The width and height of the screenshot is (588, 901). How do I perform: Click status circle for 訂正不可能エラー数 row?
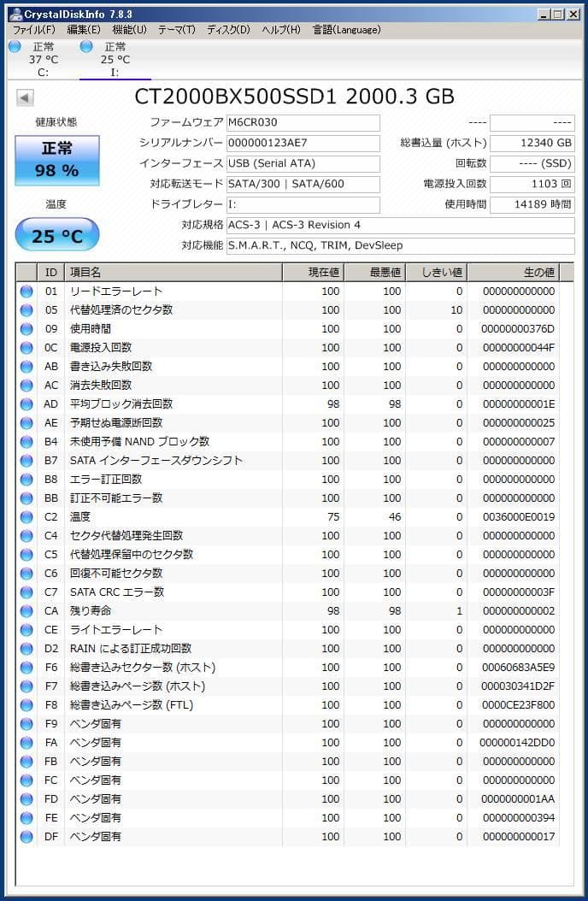coord(26,498)
